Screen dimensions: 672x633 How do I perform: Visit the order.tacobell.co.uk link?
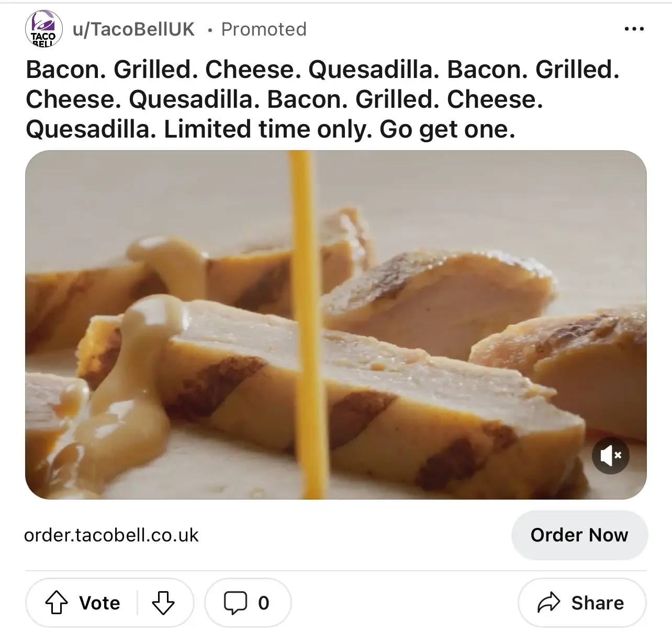pyautogui.click(x=112, y=535)
